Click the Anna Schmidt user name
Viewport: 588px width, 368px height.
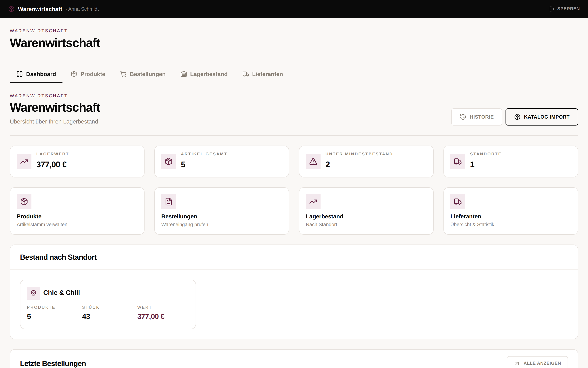(x=83, y=9)
